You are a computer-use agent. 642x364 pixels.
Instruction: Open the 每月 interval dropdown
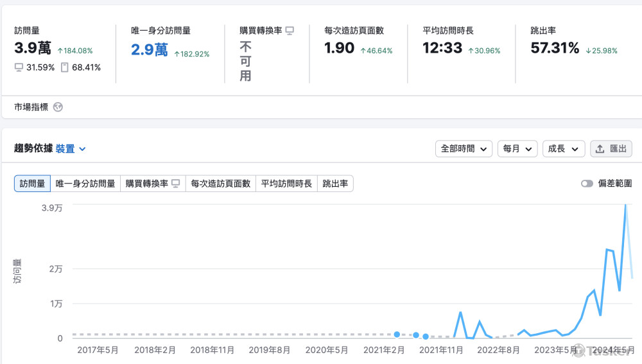tap(517, 149)
